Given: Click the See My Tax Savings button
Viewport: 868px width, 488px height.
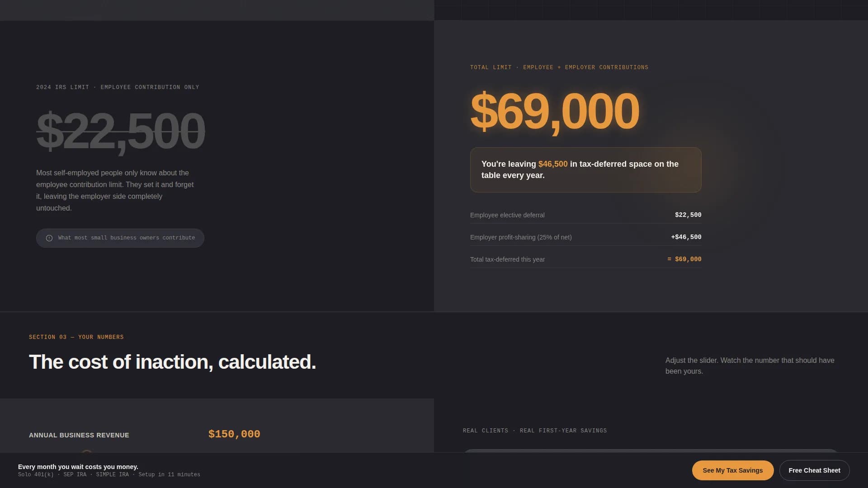Looking at the screenshot, I should click(x=732, y=470).
